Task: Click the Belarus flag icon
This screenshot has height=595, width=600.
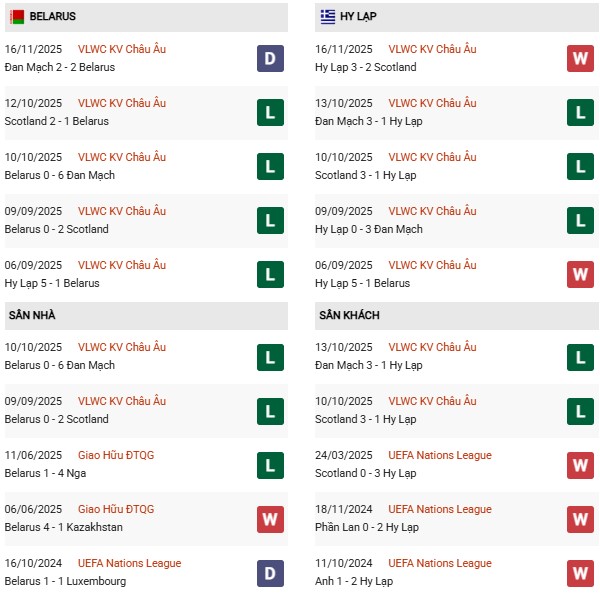Action: click(17, 17)
